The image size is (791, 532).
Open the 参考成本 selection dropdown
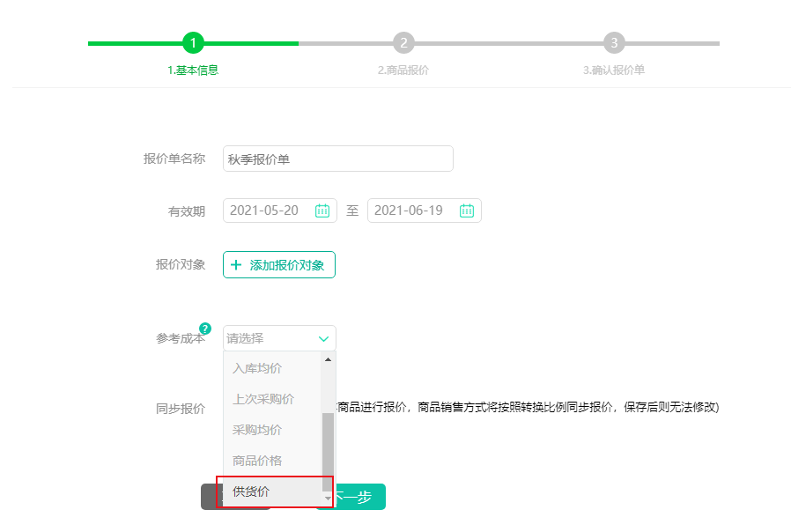click(x=279, y=337)
